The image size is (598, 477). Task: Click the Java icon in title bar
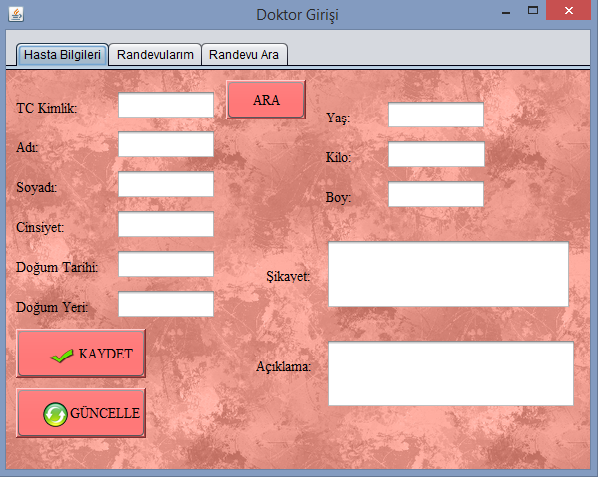coord(16,14)
